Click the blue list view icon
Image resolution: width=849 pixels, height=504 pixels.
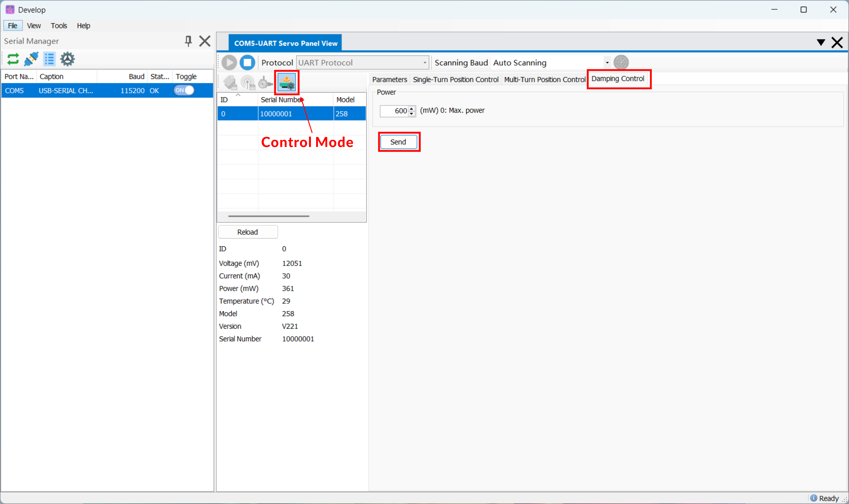point(49,59)
